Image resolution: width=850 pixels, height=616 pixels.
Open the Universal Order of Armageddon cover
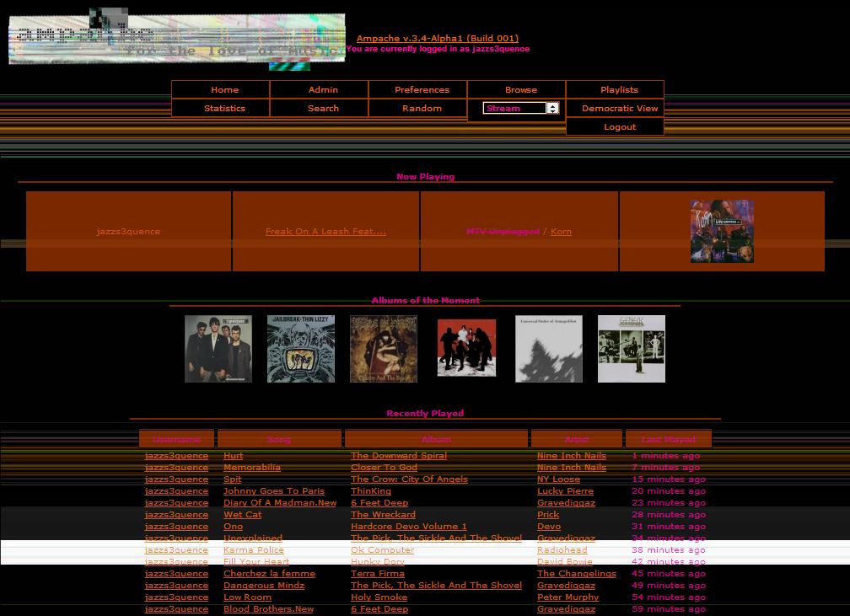coord(549,349)
